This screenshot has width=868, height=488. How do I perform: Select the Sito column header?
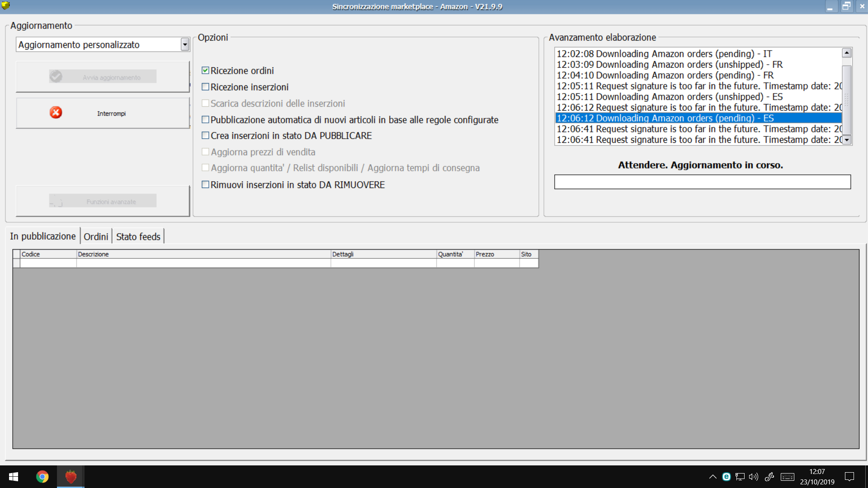point(529,254)
